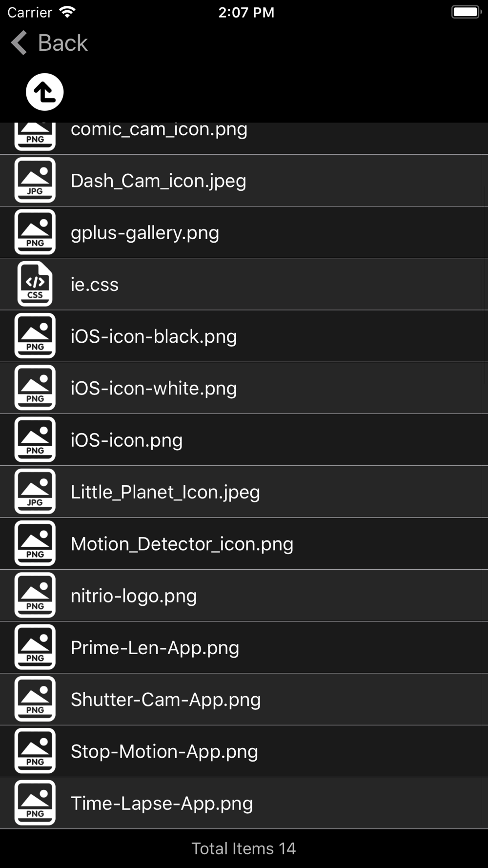Screen dimensions: 488x868
Task: Open Shutter-Cam-App.png
Action: pyautogui.click(x=244, y=699)
